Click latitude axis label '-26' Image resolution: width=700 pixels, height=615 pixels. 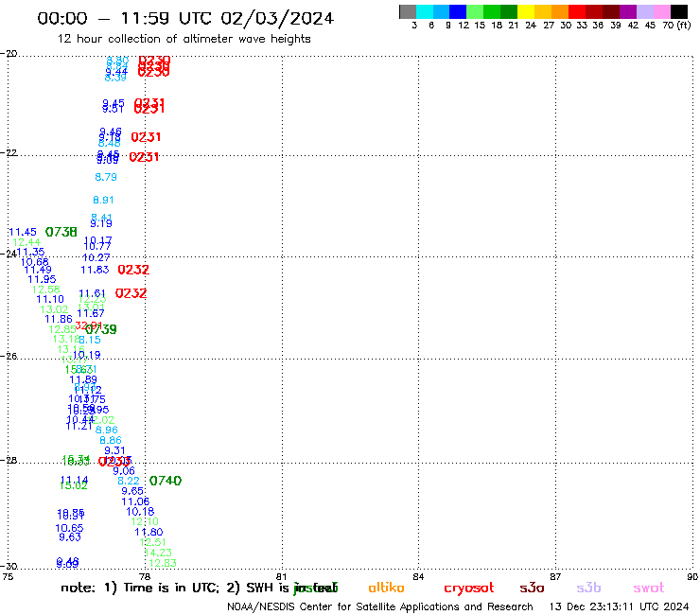click(x=9, y=357)
